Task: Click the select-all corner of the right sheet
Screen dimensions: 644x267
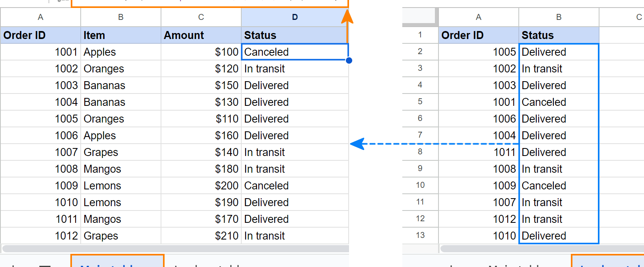Action: pos(420,17)
